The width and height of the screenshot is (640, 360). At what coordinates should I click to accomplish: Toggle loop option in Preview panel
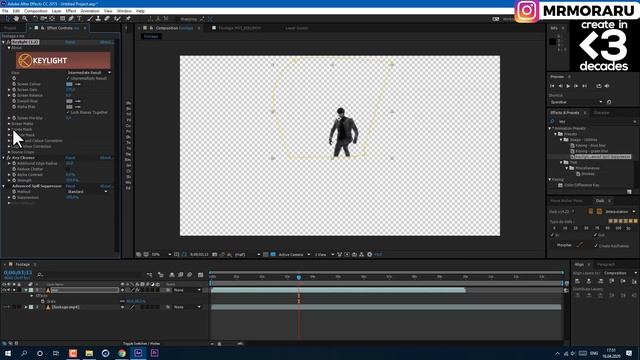(x=598, y=86)
